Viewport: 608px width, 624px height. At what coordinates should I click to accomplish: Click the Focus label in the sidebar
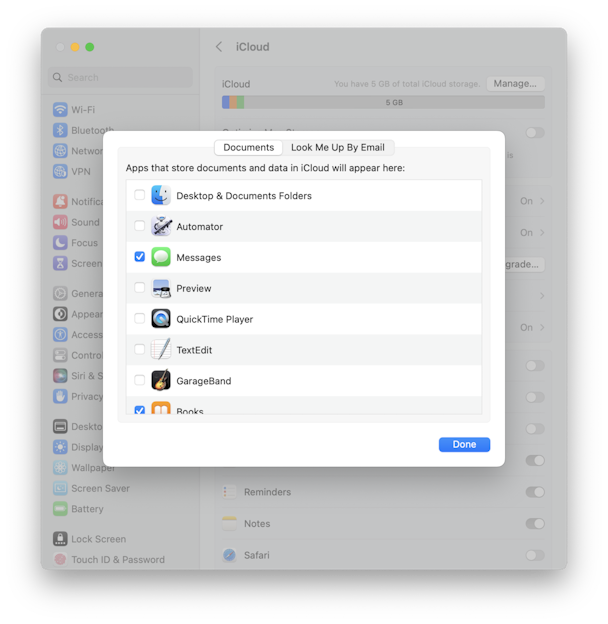click(x=84, y=243)
